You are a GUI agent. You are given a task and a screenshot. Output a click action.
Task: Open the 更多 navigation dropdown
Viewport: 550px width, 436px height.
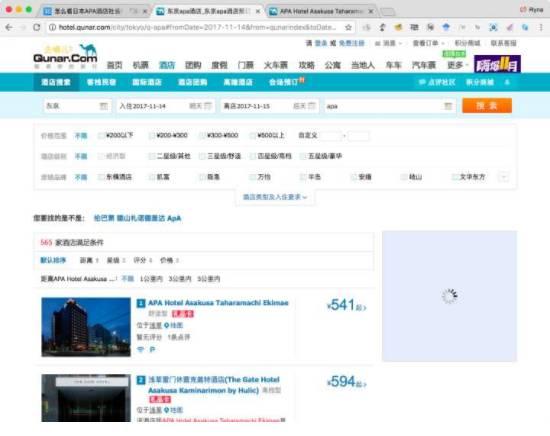tap(457, 65)
